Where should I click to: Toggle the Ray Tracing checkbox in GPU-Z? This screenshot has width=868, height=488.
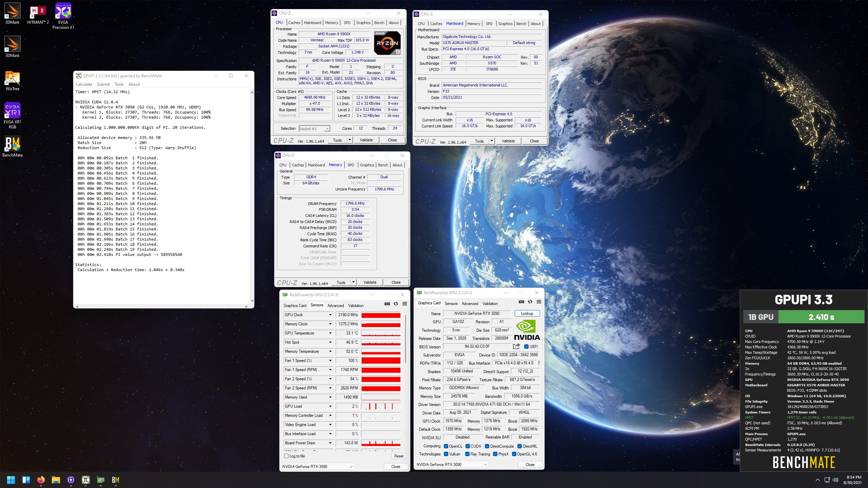pos(467,454)
